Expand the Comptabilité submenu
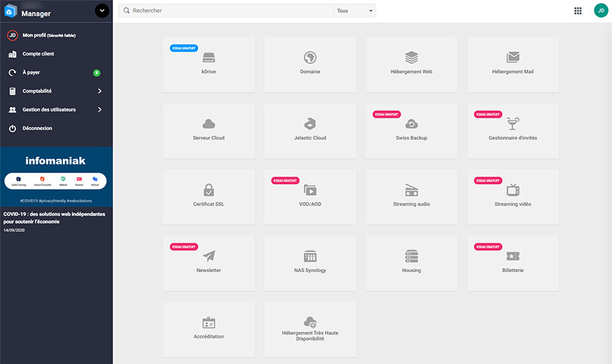This screenshot has width=612, height=364. [x=57, y=91]
